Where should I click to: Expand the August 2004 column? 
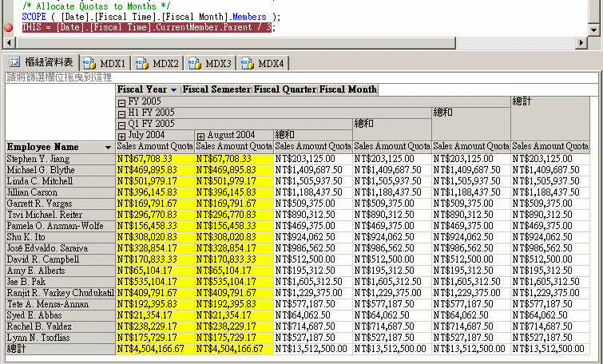(200, 136)
